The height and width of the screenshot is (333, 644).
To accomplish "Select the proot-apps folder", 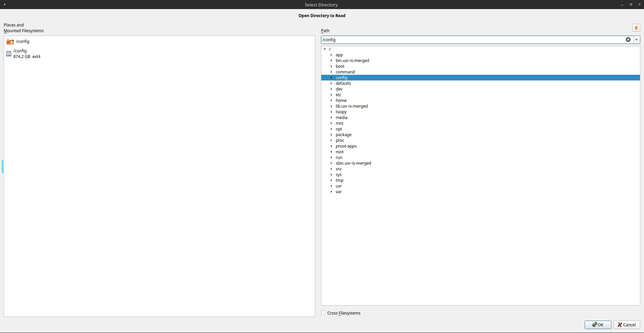I will click(x=346, y=146).
